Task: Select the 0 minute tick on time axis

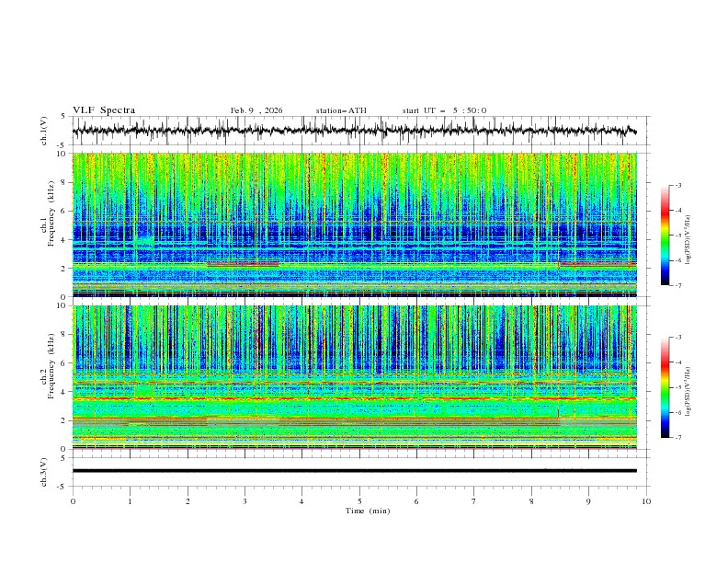Action: point(73,500)
